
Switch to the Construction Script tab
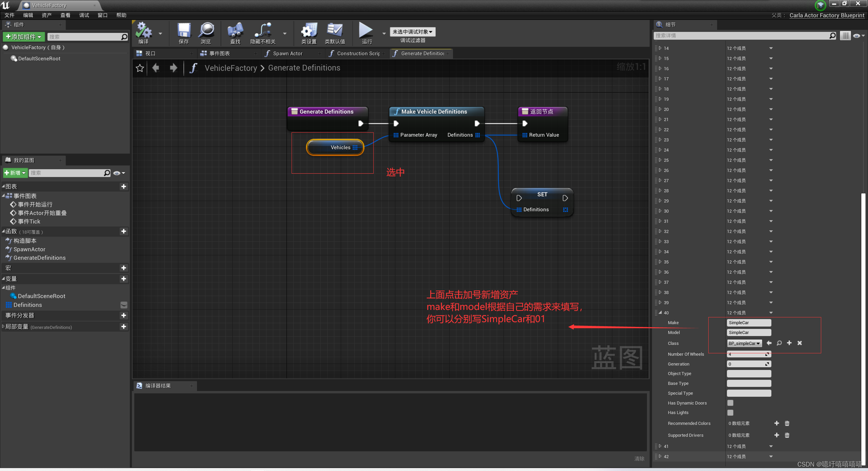(358, 54)
